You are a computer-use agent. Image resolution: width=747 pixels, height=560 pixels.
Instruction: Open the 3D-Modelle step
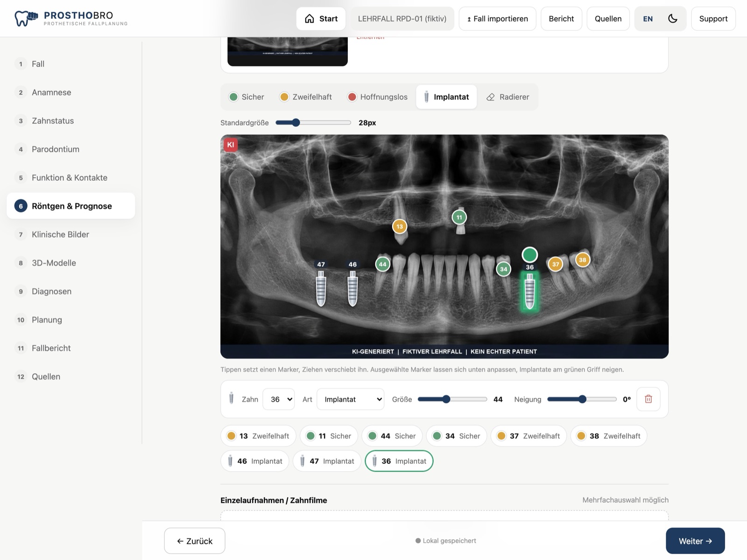71,263
